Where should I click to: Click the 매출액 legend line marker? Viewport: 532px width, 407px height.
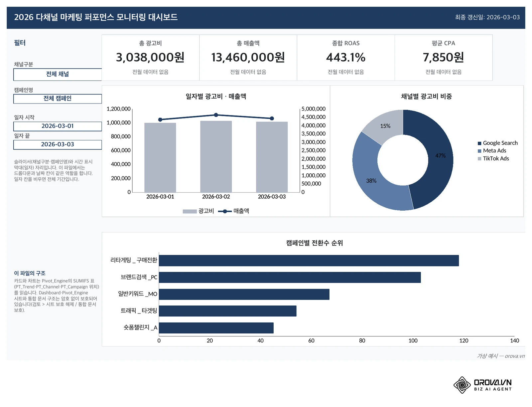pyautogui.click(x=225, y=211)
